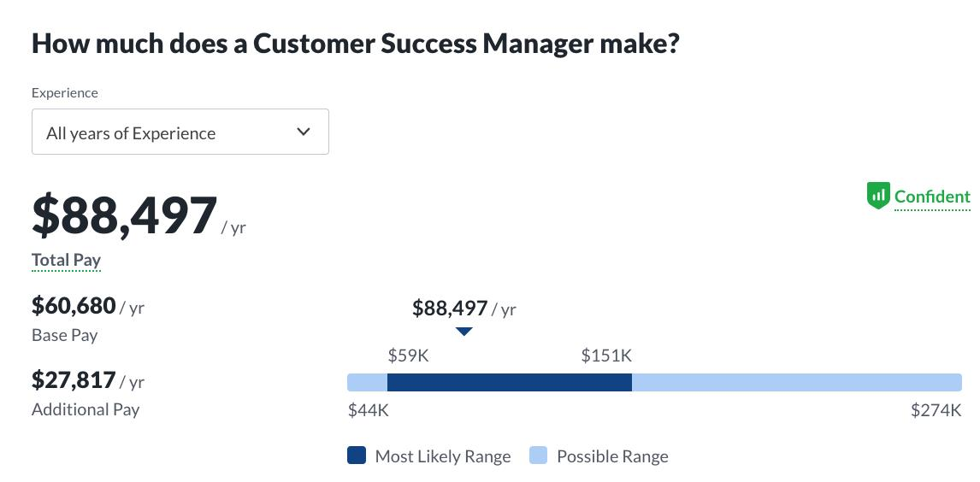Image resolution: width=980 pixels, height=482 pixels.
Task: Click the $88,497 total pay figure
Action: pos(124,215)
